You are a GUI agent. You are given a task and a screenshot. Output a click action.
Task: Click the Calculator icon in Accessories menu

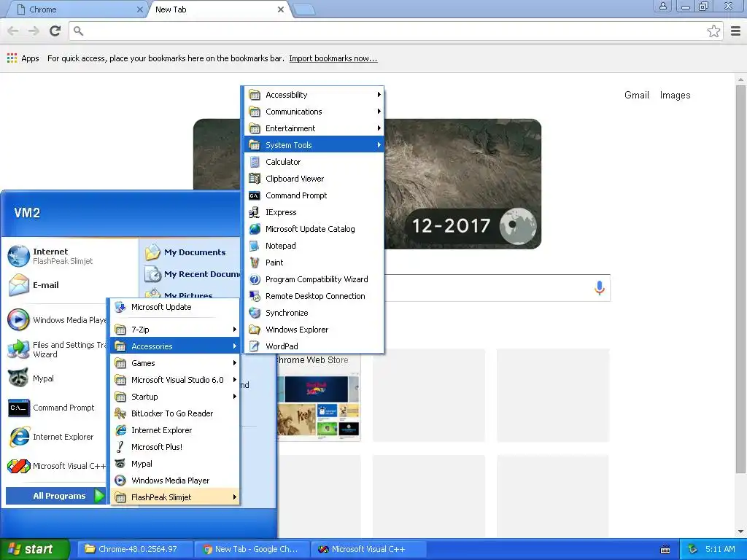(255, 162)
